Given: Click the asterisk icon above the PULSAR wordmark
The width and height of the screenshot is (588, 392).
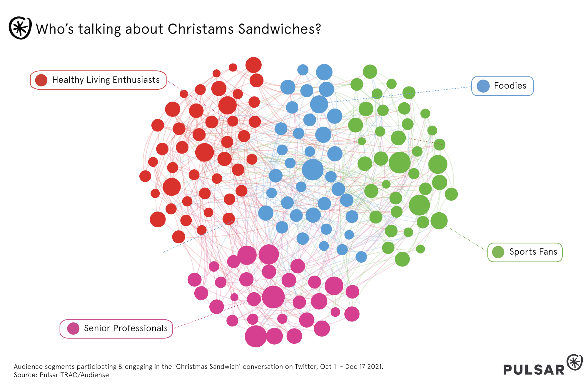Looking at the screenshot, I should pos(574,362).
